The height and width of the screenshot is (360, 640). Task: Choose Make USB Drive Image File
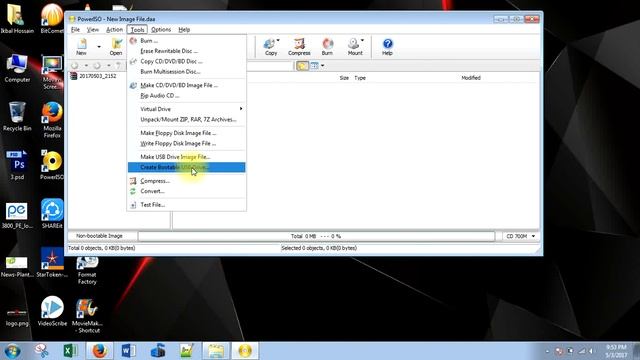[187, 157]
